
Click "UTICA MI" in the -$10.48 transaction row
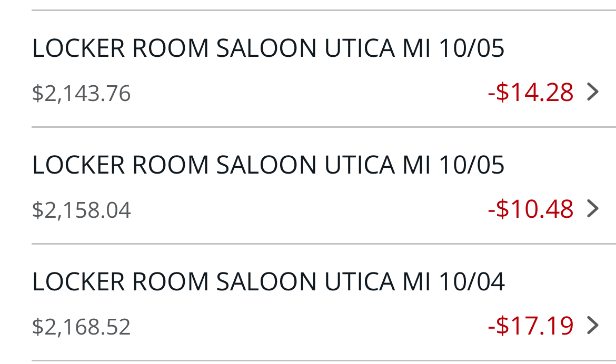tap(377, 165)
